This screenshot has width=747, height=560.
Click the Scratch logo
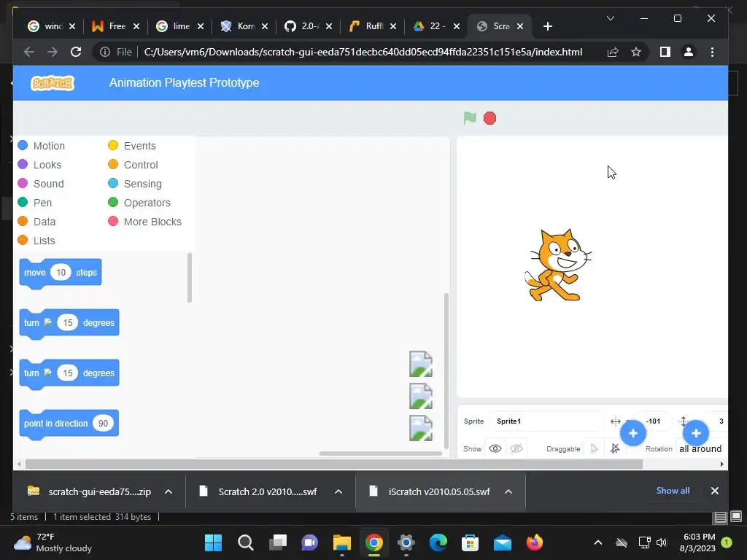(53, 83)
